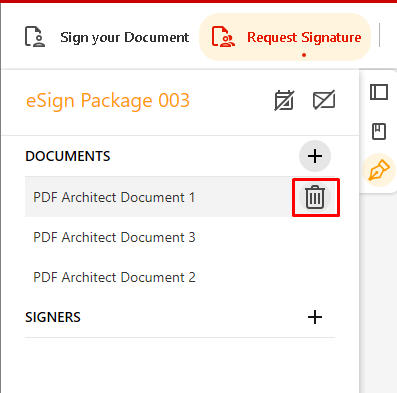The image size is (397, 393).
Task: Open the bookmarks panel icon in sidebar
Action: [379, 131]
